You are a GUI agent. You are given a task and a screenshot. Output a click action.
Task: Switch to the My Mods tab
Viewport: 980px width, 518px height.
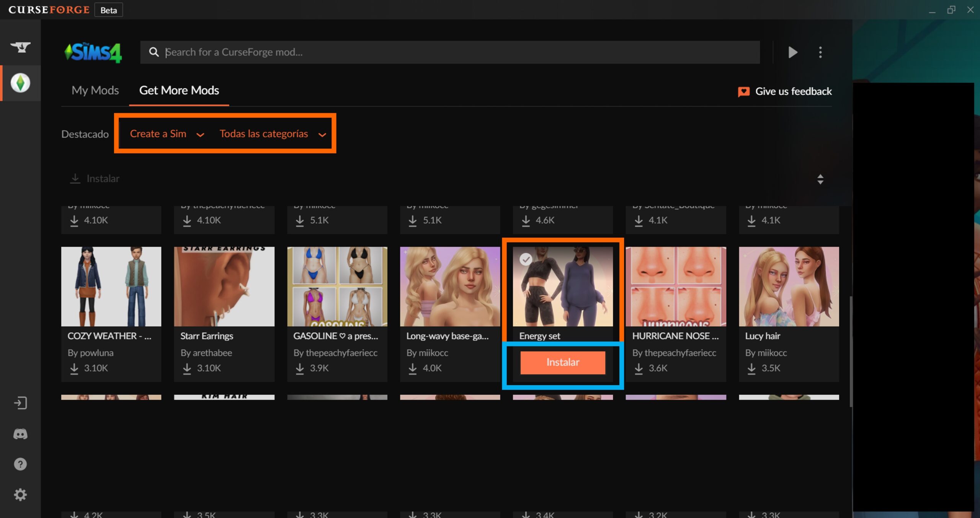tap(95, 91)
